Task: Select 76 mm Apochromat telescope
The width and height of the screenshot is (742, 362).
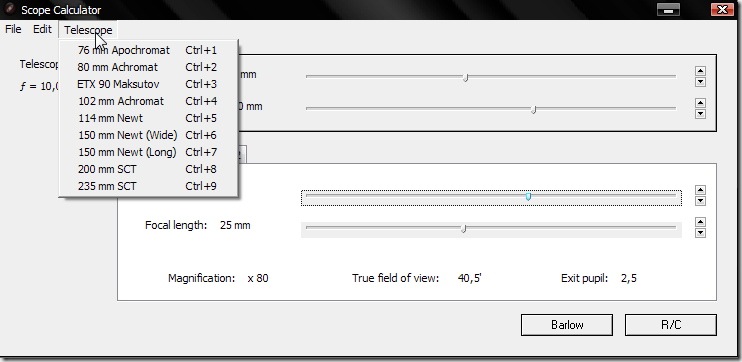Action: (147, 50)
